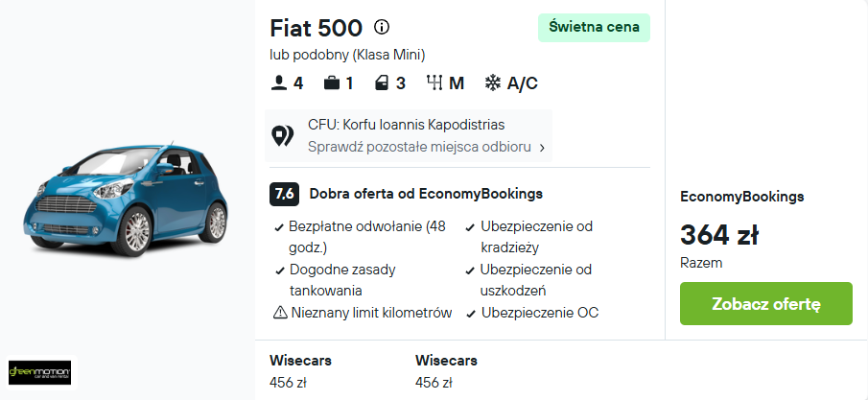The width and height of the screenshot is (868, 400).
Task: Click the 7.6 rating score badge
Action: (x=285, y=195)
